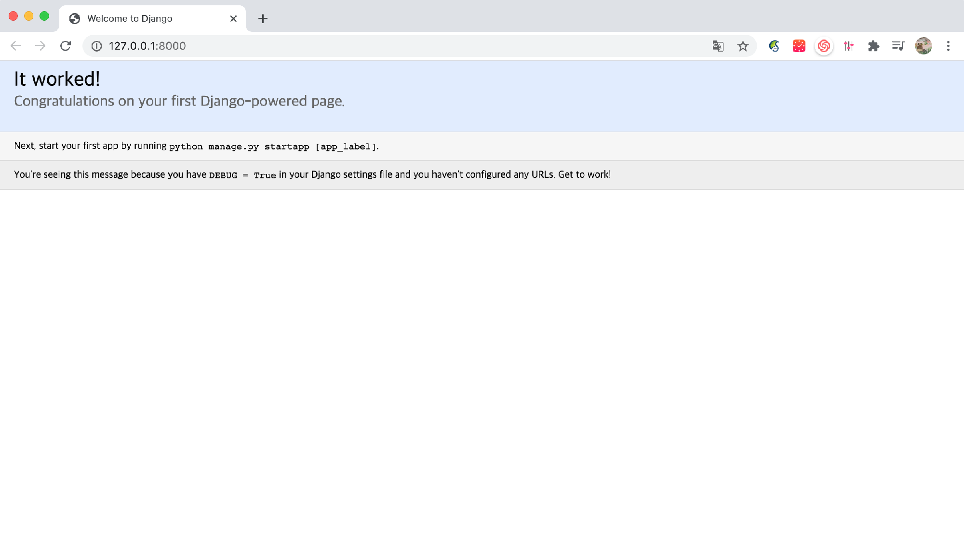Open the Extensions puzzle piece menu
This screenshot has width=964, height=560.
[873, 46]
